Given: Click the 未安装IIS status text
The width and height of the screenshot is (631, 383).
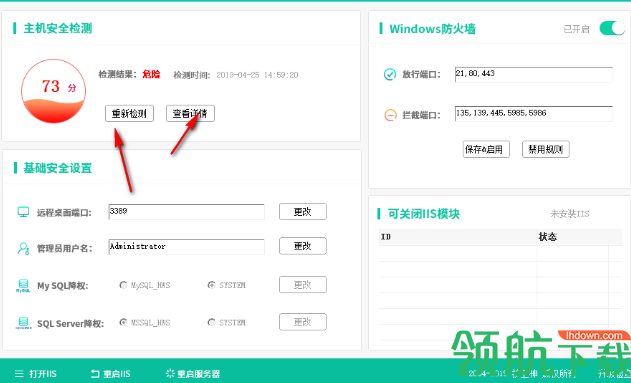Looking at the screenshot, I should [570, 214].
